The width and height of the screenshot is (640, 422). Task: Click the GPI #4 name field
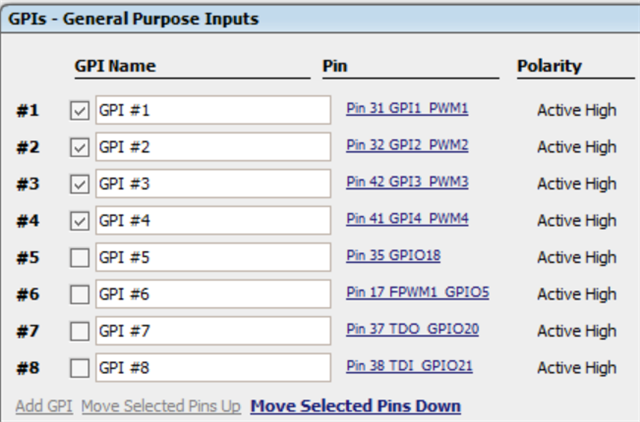pos(212,221)
